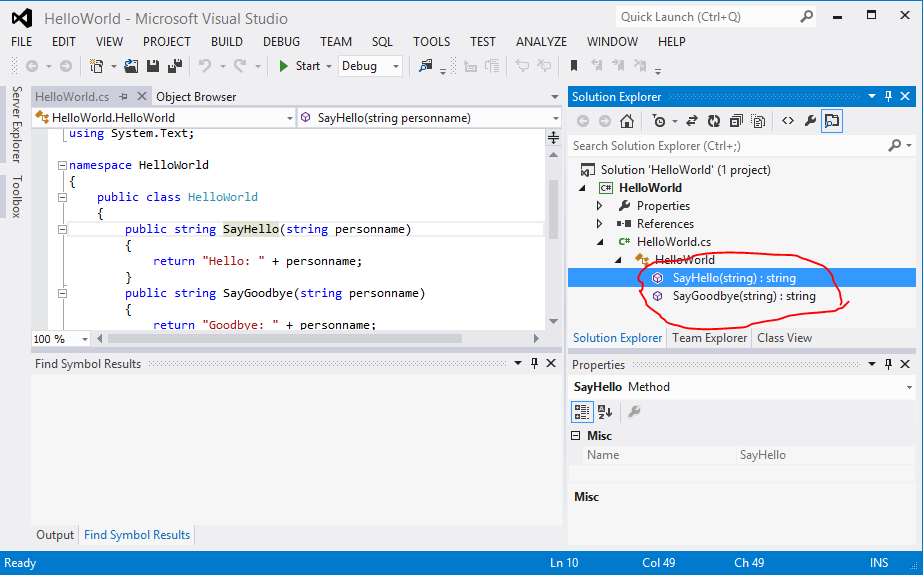Open the SayHello member dropdown
The height and width of the screenshot is (575, 923).
pos(555,118)
